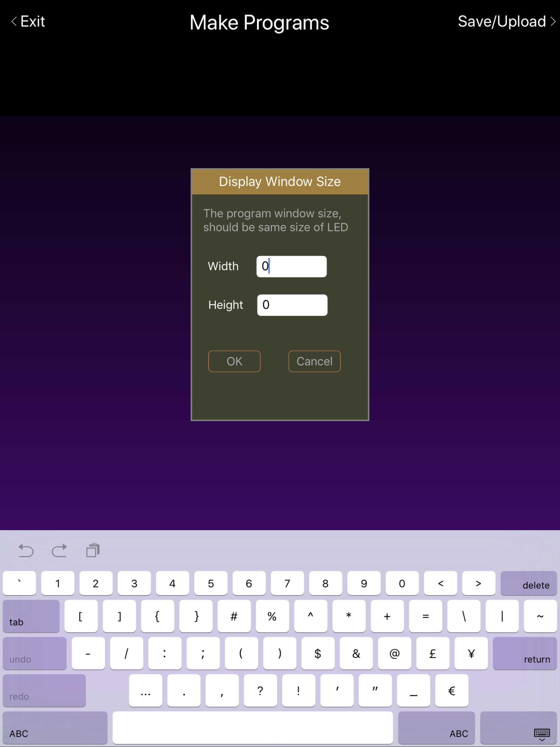The height and width of the screenshot is (747, 560).
Task: Tap the forward slash key
Action: 127,653
